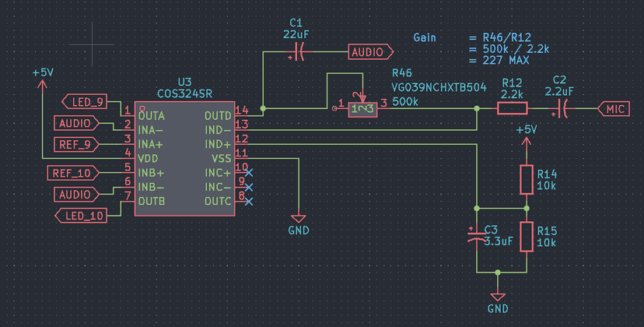This screenshot has width=644, height=327.
Task: Select the LED_9 global label
Action: point(84,101)
